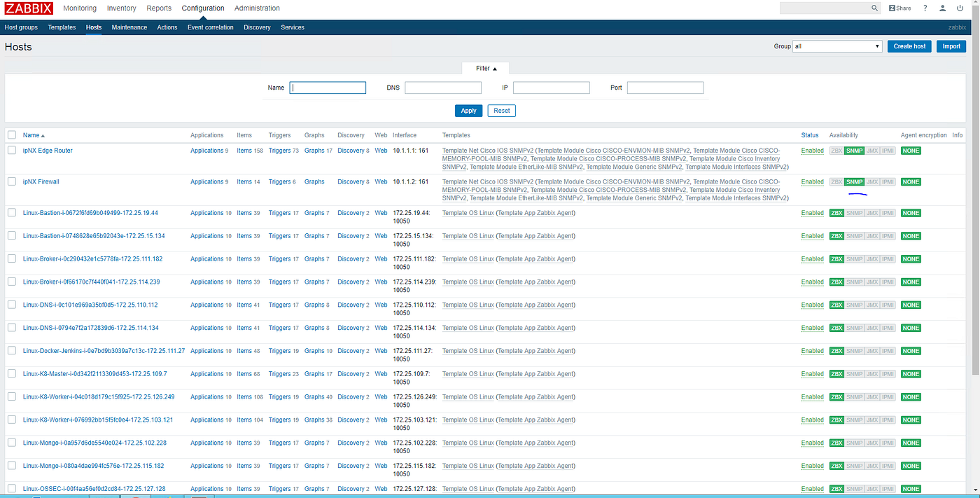Sign out using the power icon
This screenshot has height=498, width=980.
[960, 8]
